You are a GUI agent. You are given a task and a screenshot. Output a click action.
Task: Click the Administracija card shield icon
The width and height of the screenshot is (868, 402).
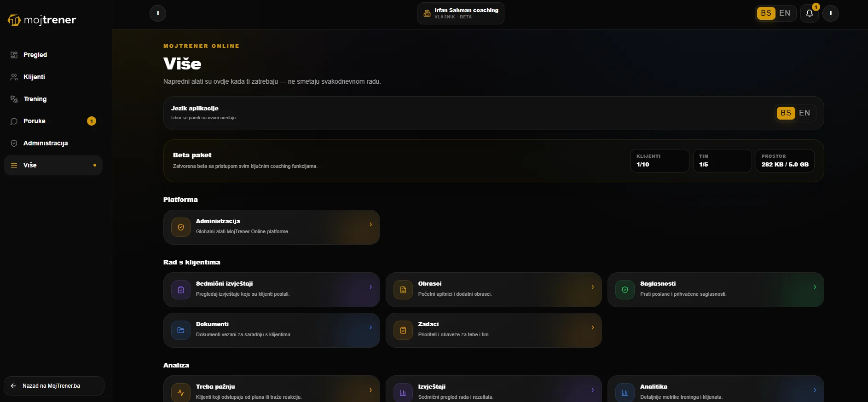(181, 227)
